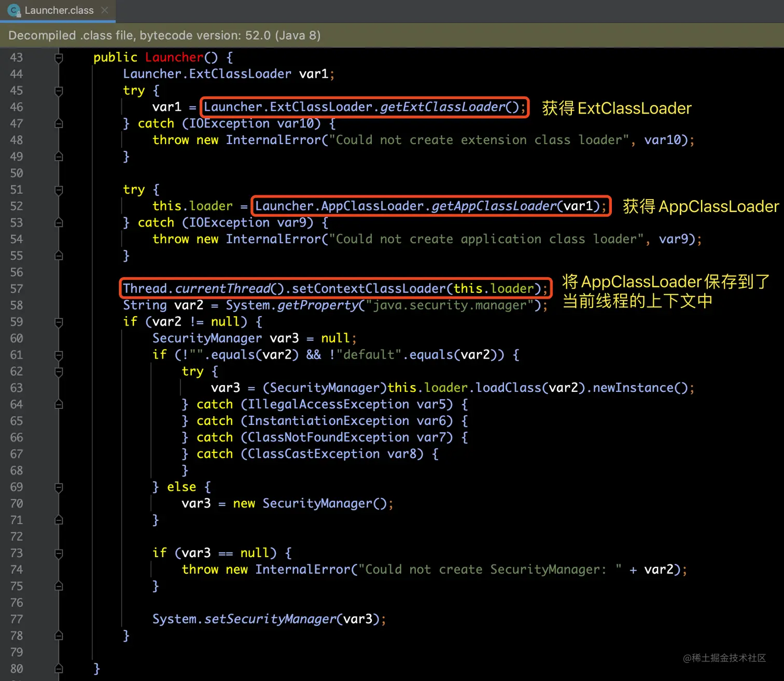Click line number 52 in the gutter
Image resolution: width=784 pixels, height=681 pixels.
(x=17, y=206)
